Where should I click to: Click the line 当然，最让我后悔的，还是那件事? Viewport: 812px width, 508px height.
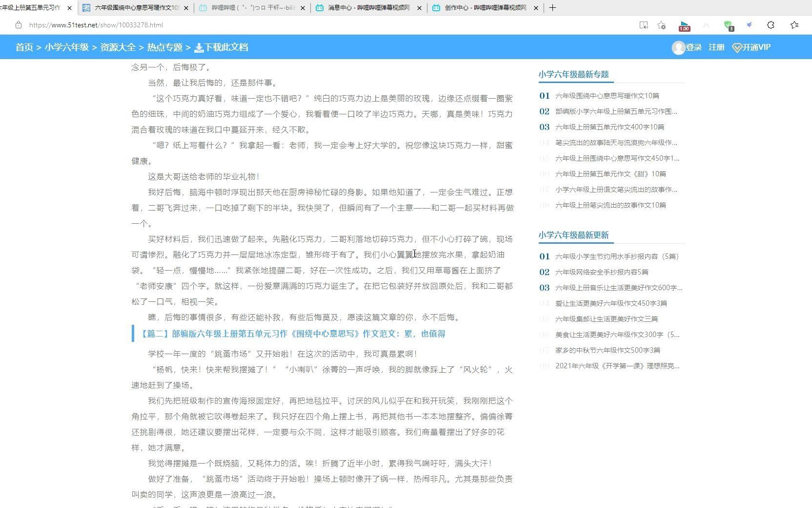[x=214, y=83]
